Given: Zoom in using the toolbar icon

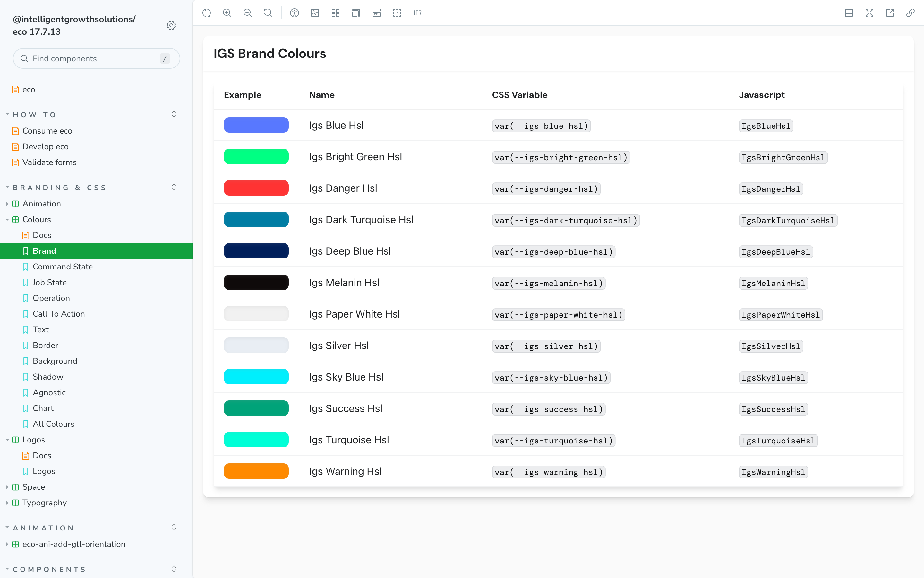Looking at the screenshot, I should pyautogui.click(x=227, y=13).
